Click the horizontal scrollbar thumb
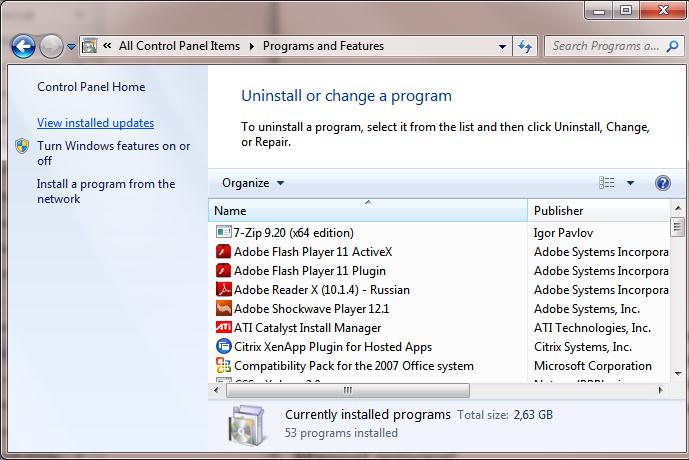The height and width of the screenshot is (460, 689). pyautogui.click(x=348, y=390)
